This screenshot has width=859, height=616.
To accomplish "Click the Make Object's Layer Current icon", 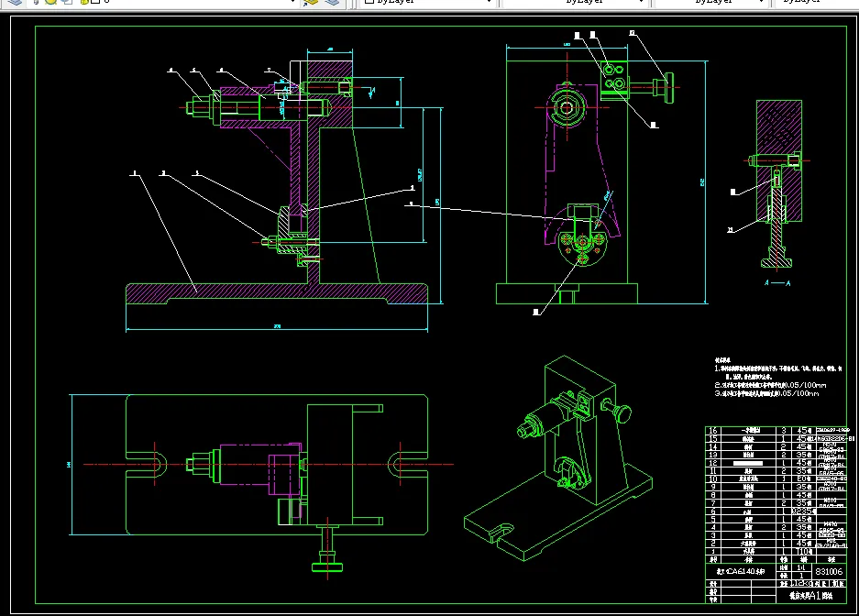I will coord(311,2).
